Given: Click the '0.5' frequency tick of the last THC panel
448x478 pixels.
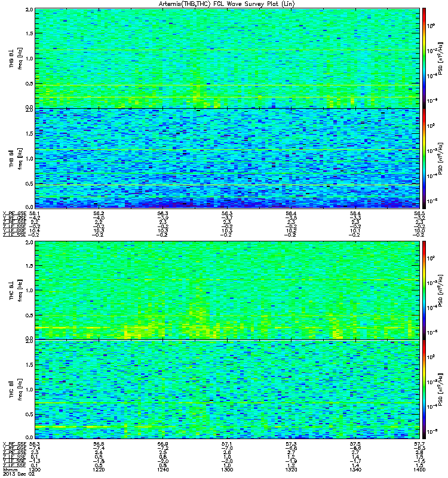Looking at the screenshot, I should pos(29,414).
